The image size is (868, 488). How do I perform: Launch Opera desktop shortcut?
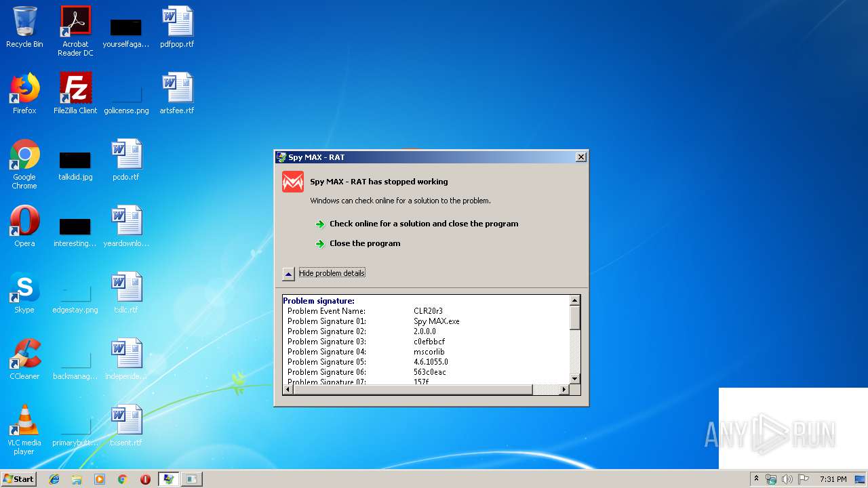pos(24,227)
